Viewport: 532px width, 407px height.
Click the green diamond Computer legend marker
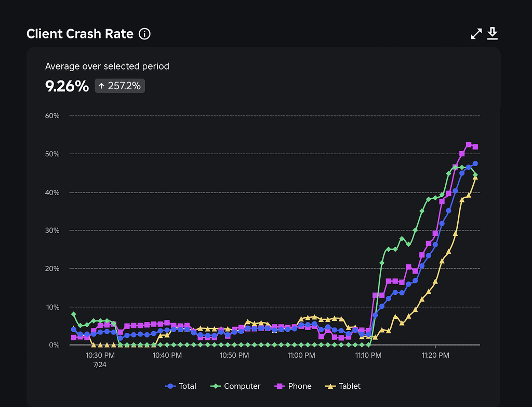click(x=216, y=386)
